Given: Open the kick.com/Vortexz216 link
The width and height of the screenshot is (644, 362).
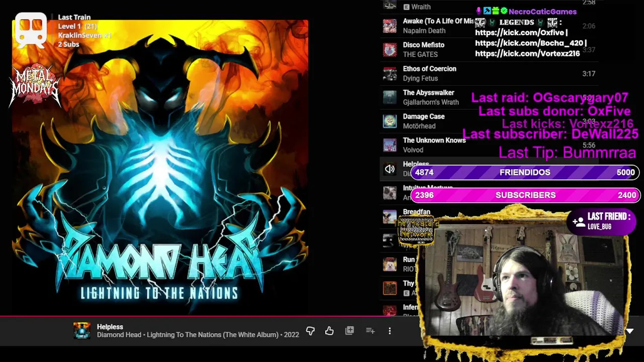Looking at the screenshot, I should 527,53.
